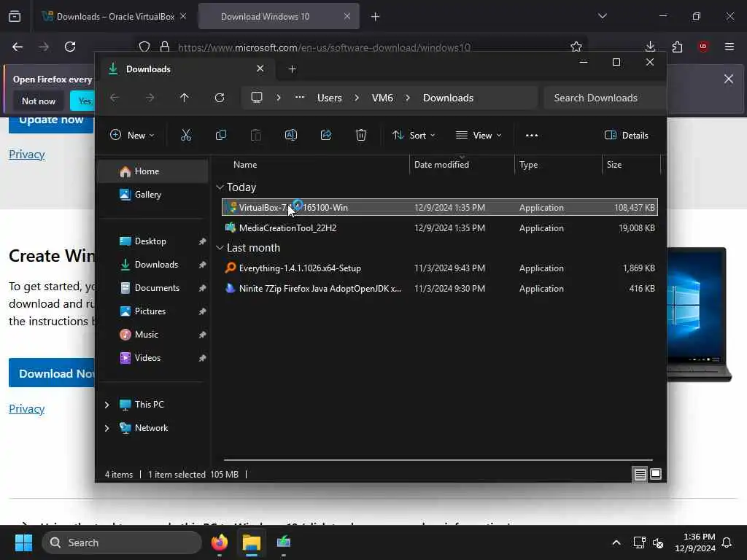Click the PC icon in address bar
Image resolution: width=747 pixels, height=560 pixels.
[257, 98]
